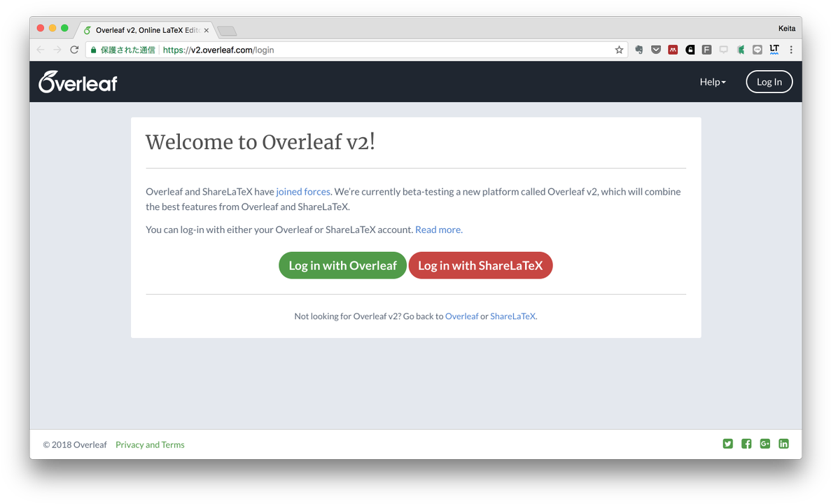Open the Google Plus icon in the footer
The image size is (831, 504).
click(764, 444)
